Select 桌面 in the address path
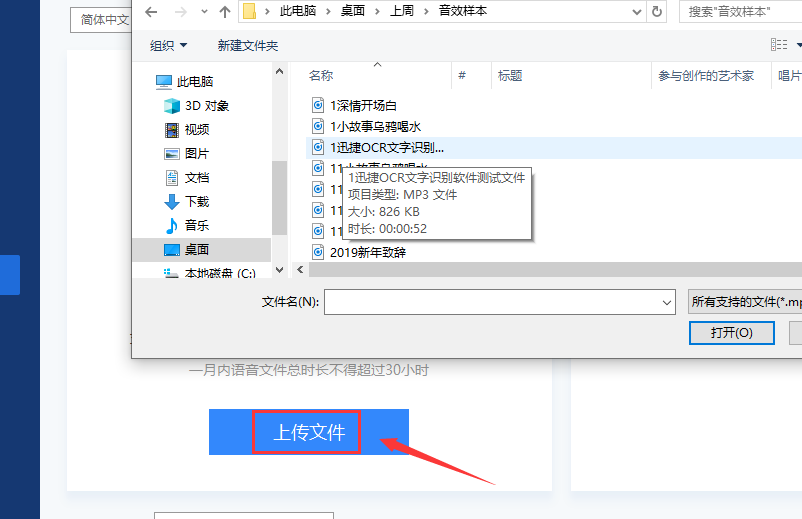The image size is (802, 519). (352, 11)
